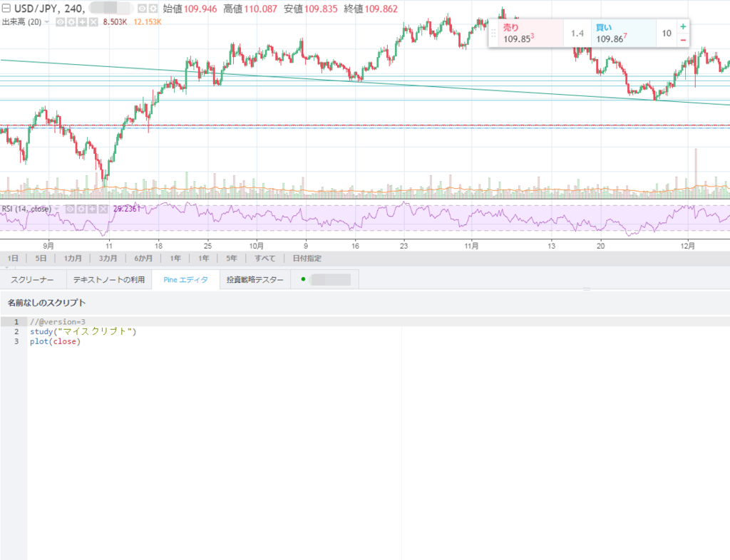
Task: Click the 12月 label on time axis
Action: (x=688, y=246)
